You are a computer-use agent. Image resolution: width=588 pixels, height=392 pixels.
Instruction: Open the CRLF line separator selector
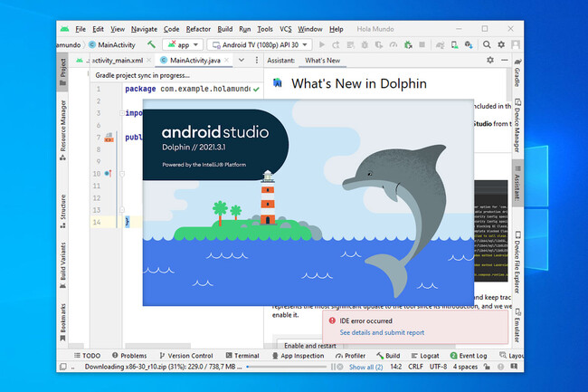tap(415, 367)
